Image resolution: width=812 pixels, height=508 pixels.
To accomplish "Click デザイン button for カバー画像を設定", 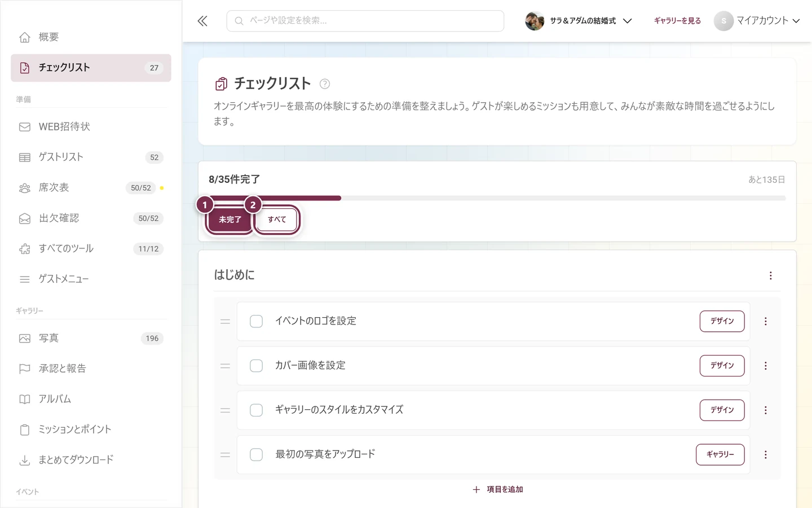I will tap(722, 366).
